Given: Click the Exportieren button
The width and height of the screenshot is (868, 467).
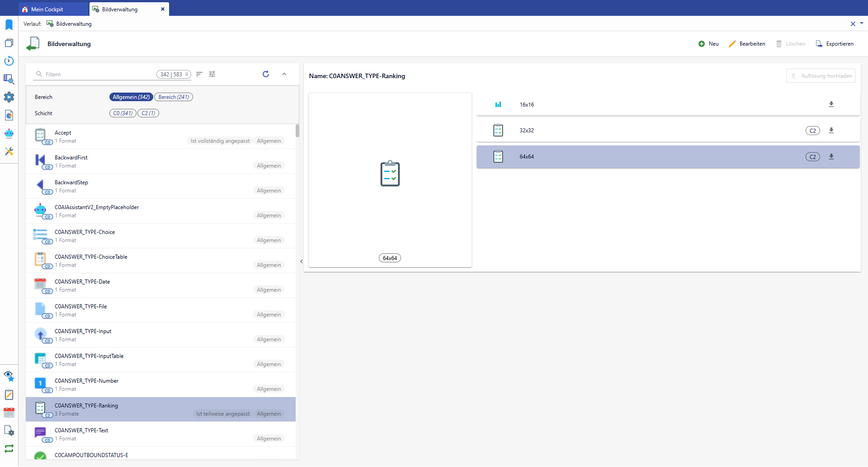Looking at the screenshot, I should tap(835, 44).
